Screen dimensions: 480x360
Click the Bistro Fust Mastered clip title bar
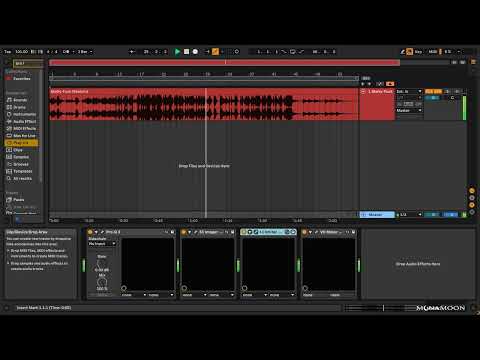[203, 91]
